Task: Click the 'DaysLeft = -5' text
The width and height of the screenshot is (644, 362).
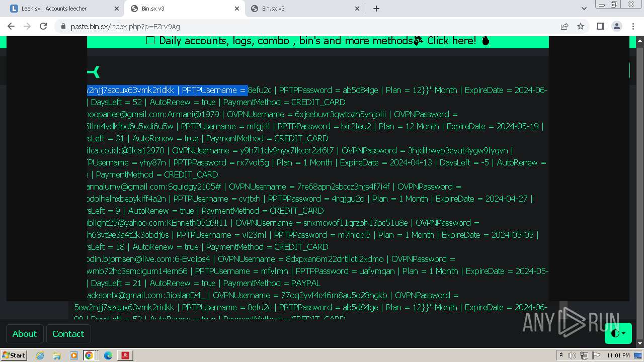Action: click(x=464, y=162)
